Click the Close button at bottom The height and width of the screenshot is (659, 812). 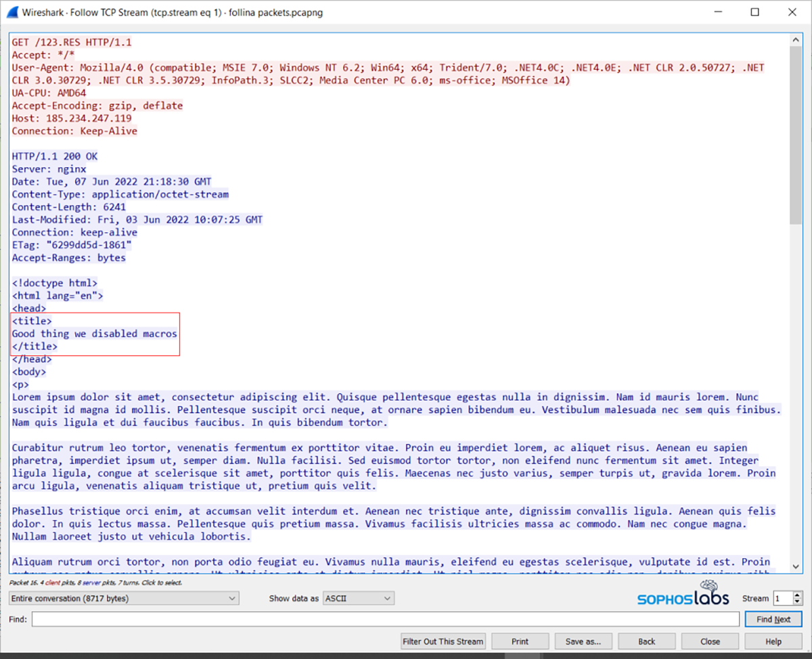(x=710, y=641)
